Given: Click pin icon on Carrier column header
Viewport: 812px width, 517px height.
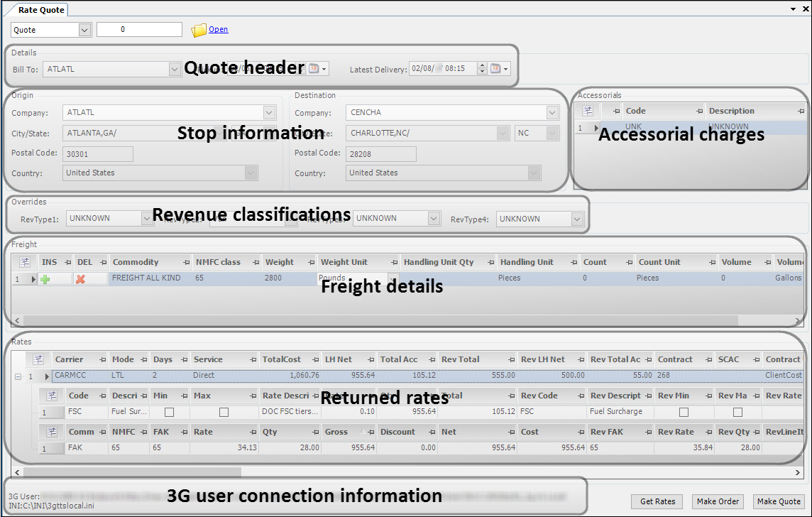Looking at the screenshot, I should pyautogui.click(x=102, y=360).
